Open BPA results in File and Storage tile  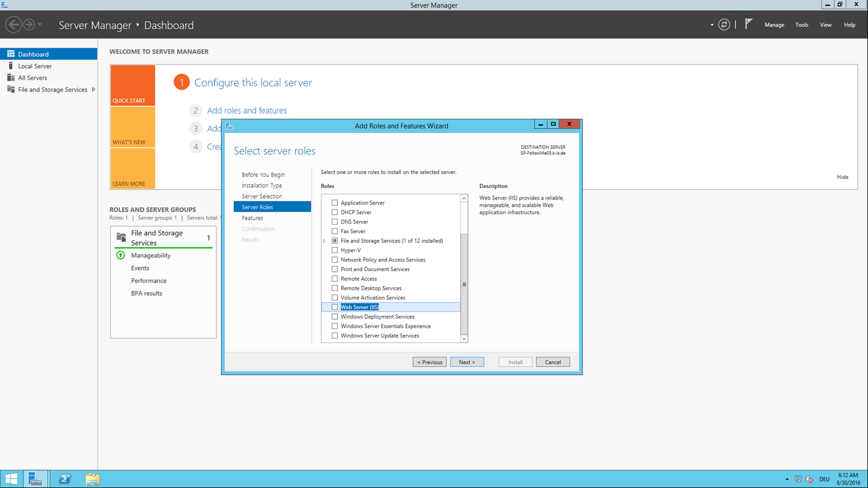click(146, 293)
